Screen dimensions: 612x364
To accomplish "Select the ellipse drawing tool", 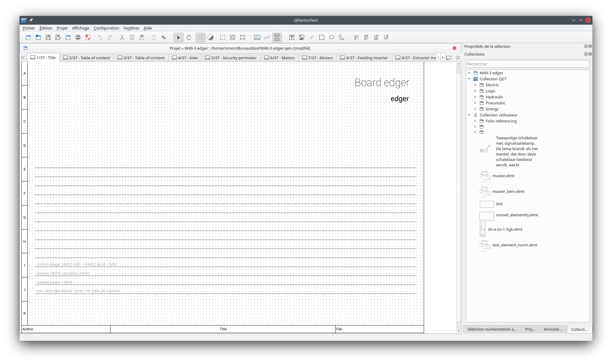I will (x=331, y=37).
